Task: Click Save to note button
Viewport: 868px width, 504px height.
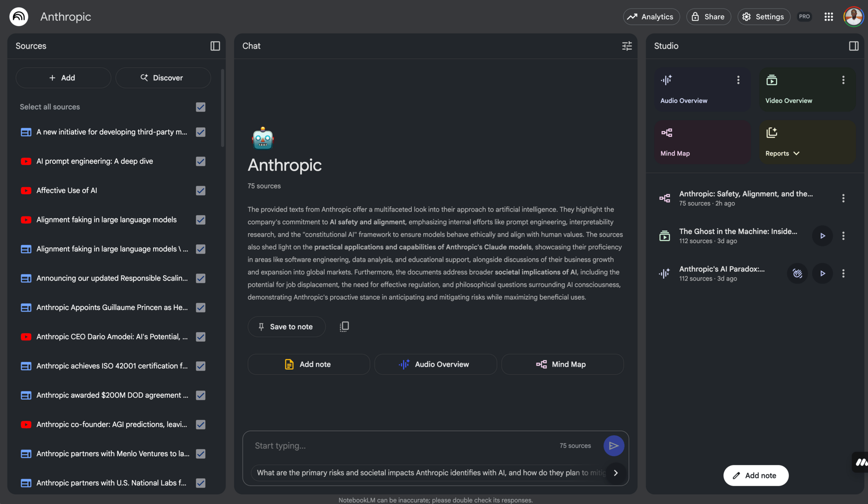Action: tap(286, 327)
